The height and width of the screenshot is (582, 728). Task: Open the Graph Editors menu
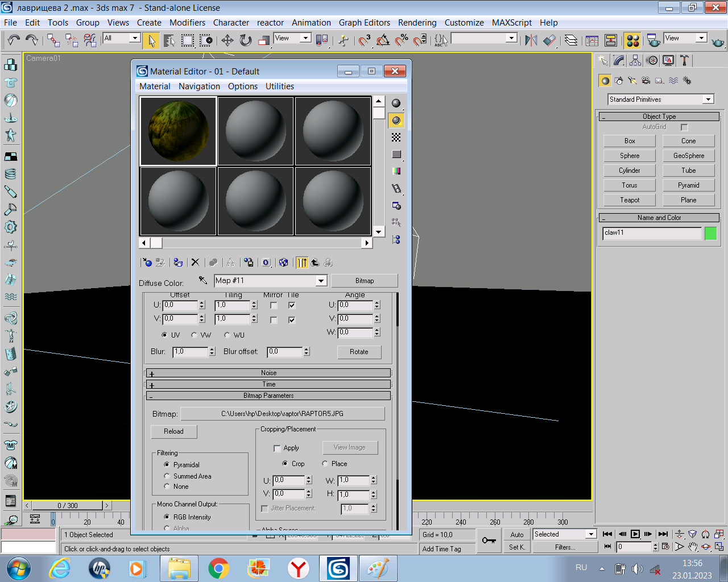(365, 23)
